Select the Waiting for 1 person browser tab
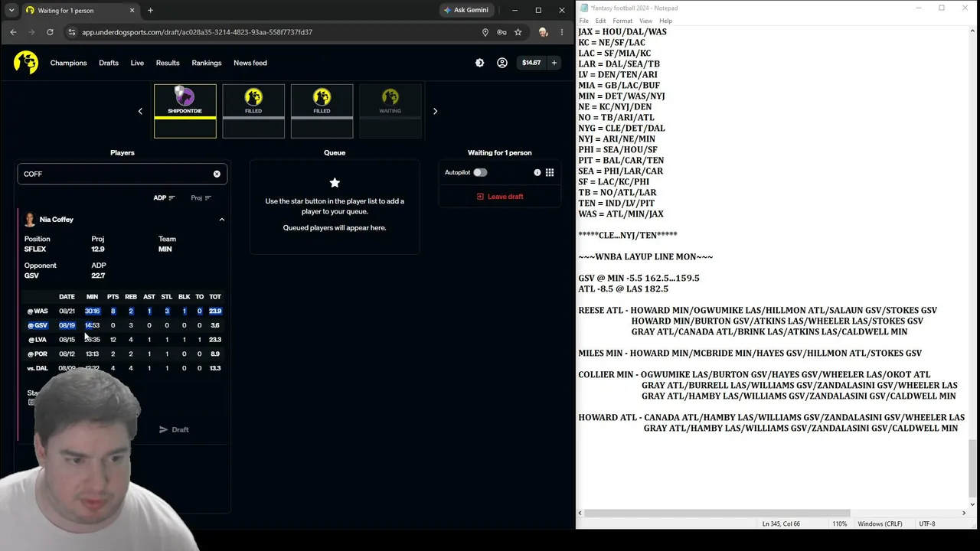Image resolution: width=980 pixels, height=551 pixels. (73, 11)
